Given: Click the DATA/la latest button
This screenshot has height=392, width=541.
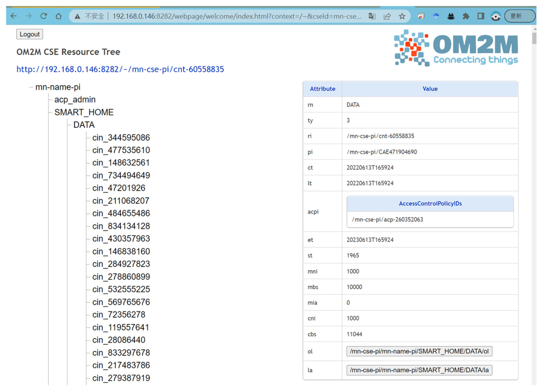Looking at the screenshot, I should 419,370.
